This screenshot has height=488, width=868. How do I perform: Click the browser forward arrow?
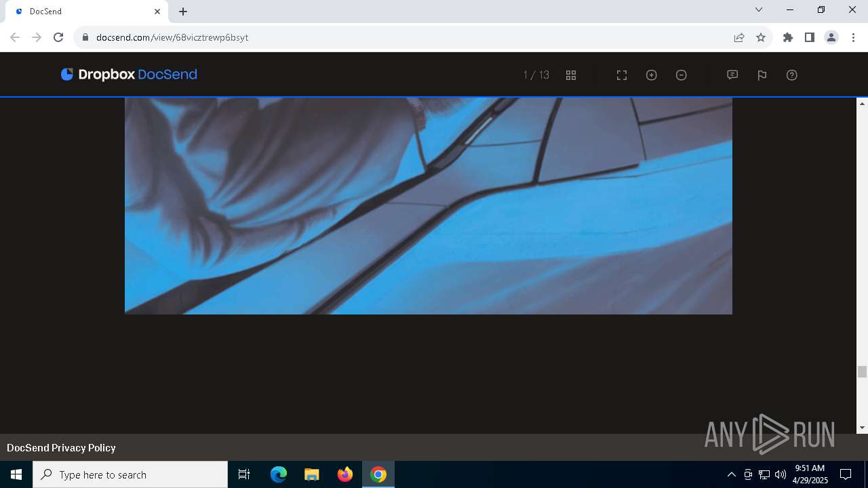[37, 37]
